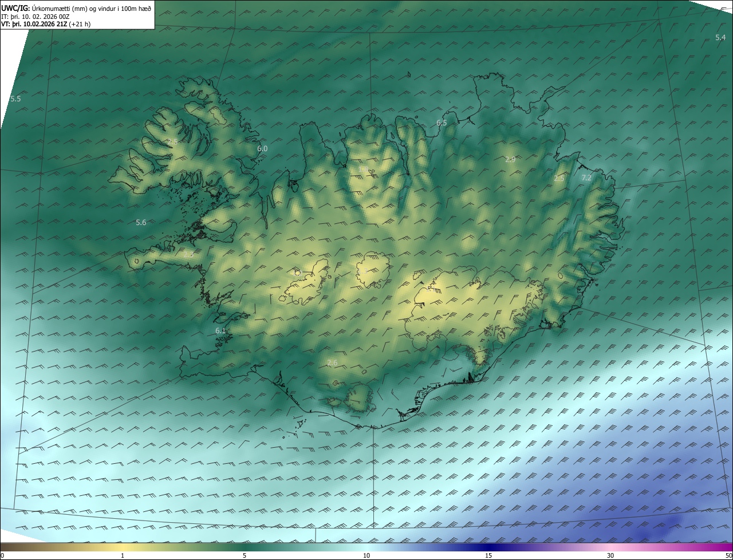Click the '30' tick on the color scale
The image size is (733, 560).
[x=610, y=555]
